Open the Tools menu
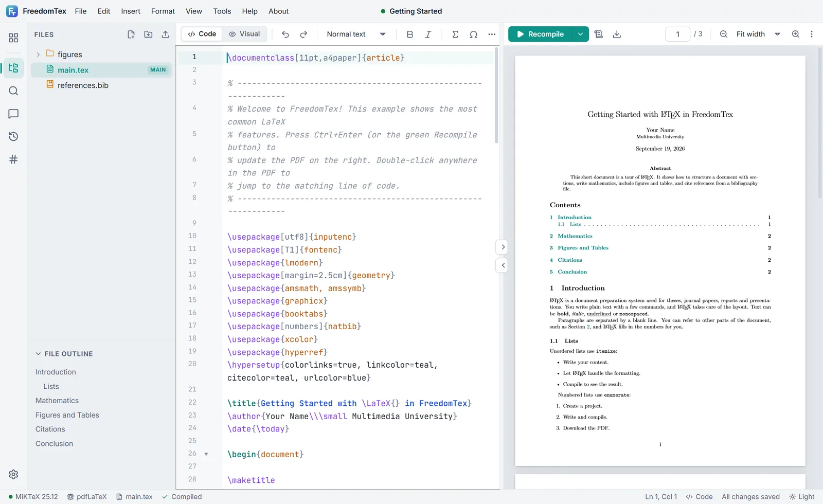This screenshot has height=504, width=823. [222, 11]
